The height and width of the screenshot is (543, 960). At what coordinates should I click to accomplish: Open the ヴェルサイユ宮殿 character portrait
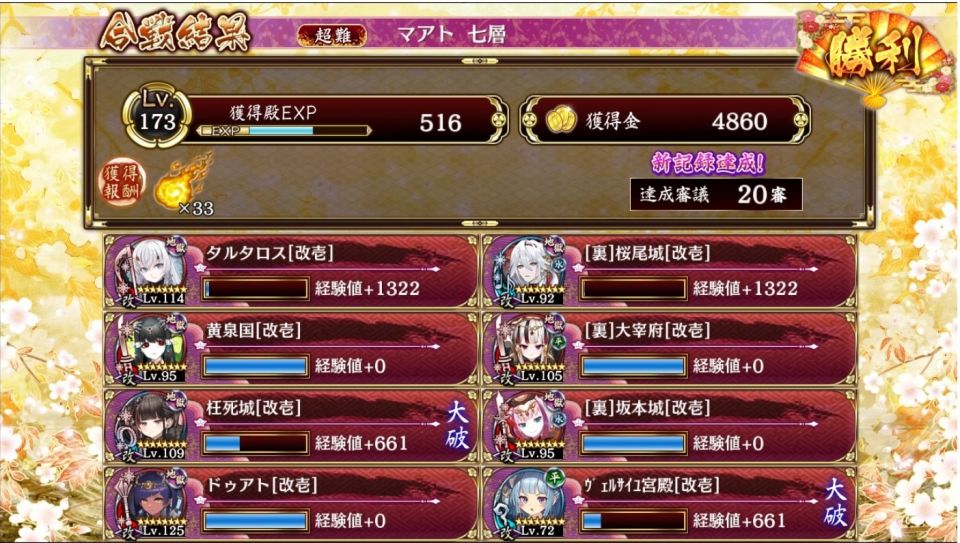coord(530,503)
